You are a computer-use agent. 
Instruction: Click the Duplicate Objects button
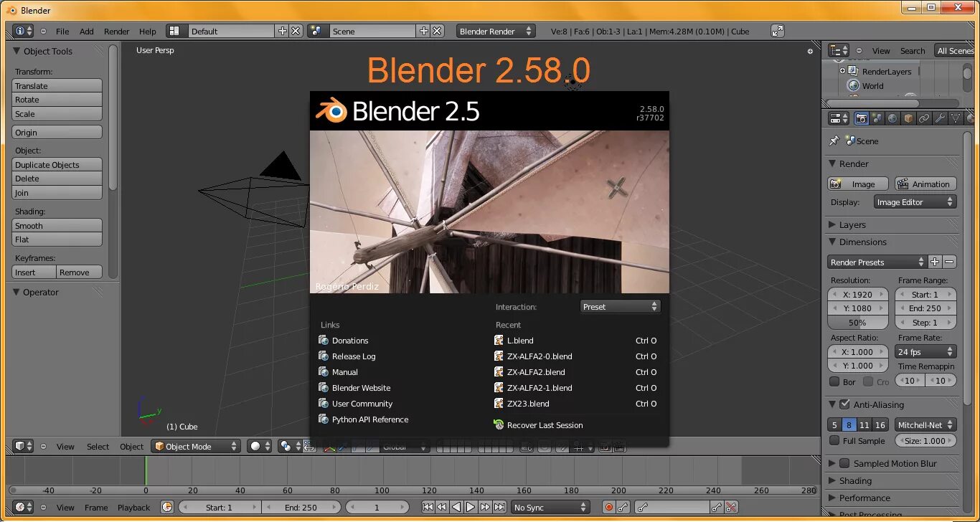pyautogui.click(x=57, y=164)
